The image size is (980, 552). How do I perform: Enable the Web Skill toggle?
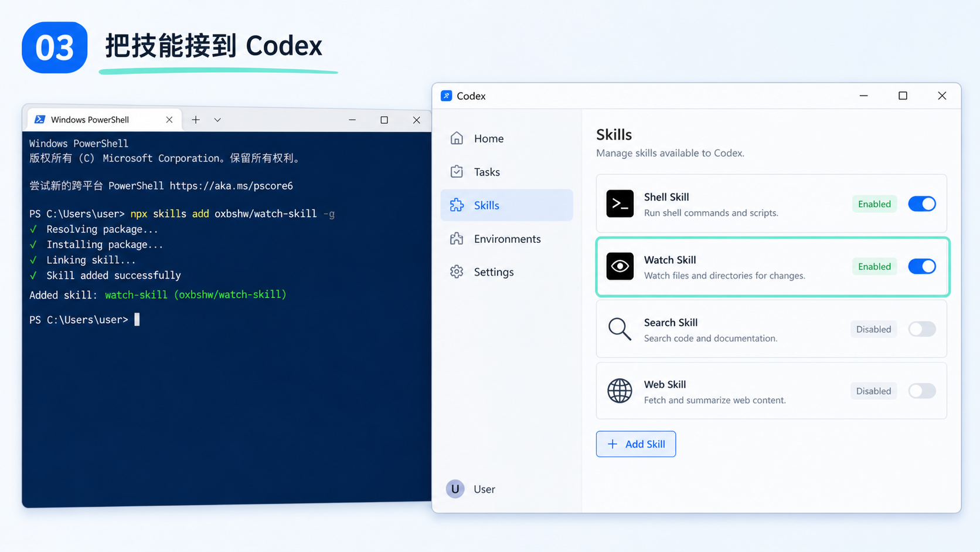[922, 391]
